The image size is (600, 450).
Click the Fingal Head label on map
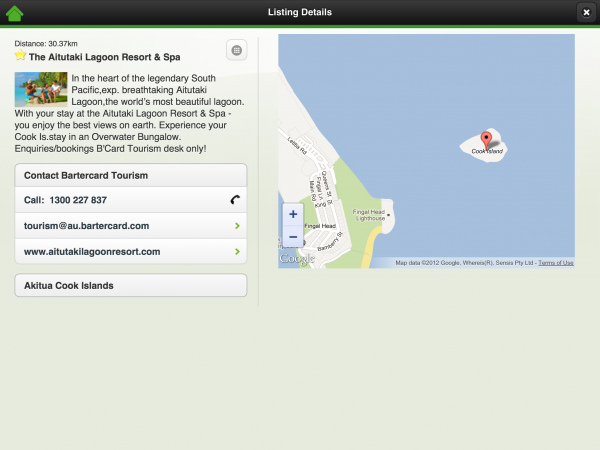pyautogui.click(x=320, y=226)
